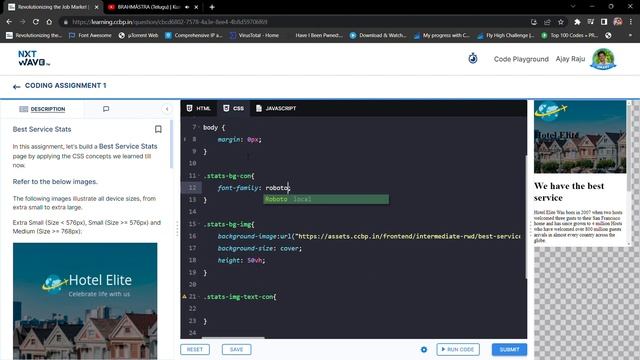
Task: Open VirusTotal - Home bookmark
Action: pos(254,36)
